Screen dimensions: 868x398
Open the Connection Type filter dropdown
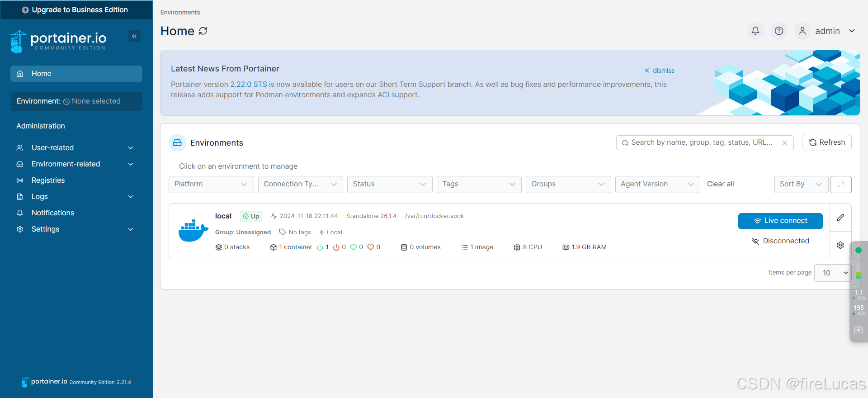[x=301, y=185]
